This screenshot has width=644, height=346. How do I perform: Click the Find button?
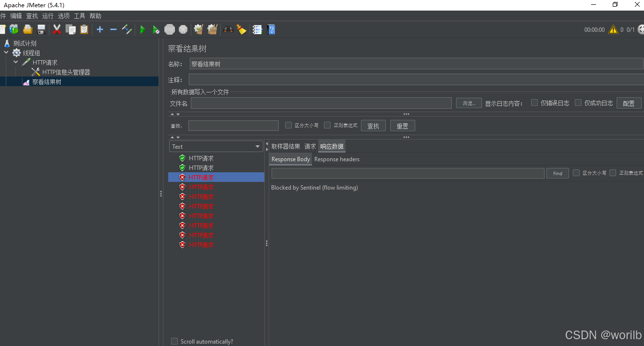tap(557, 173)
